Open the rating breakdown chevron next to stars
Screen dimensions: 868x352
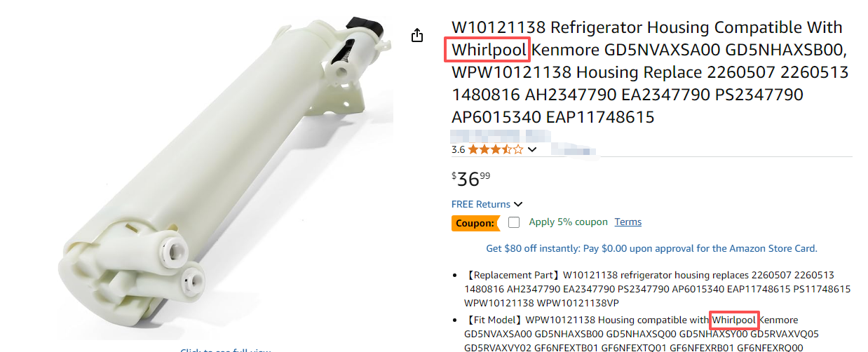(x=532, y=149)
